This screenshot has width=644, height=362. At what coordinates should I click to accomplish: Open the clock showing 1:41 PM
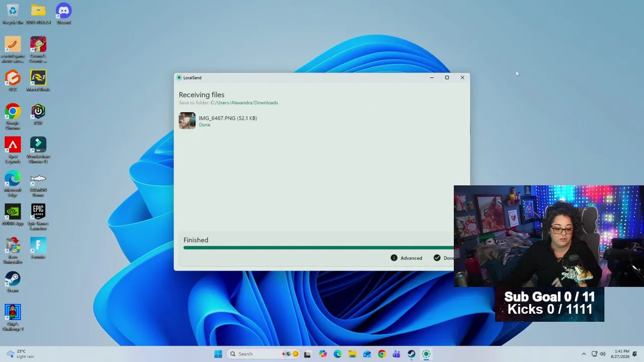point(621,354)
